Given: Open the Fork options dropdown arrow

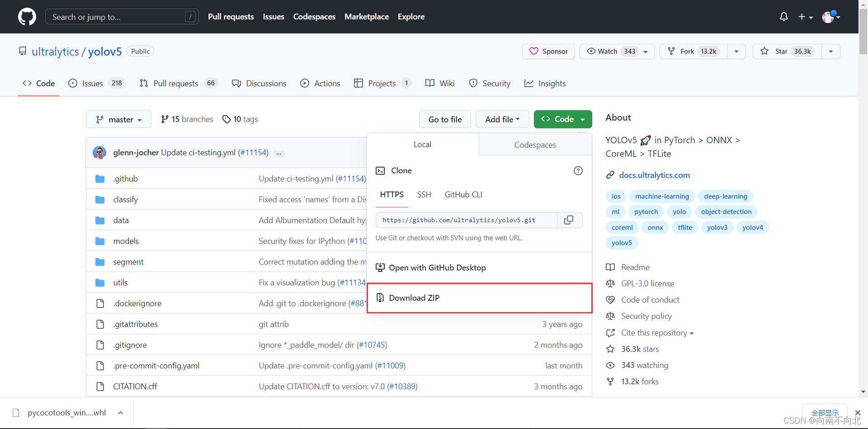Looking at the screenshot, I should (736, 51).
